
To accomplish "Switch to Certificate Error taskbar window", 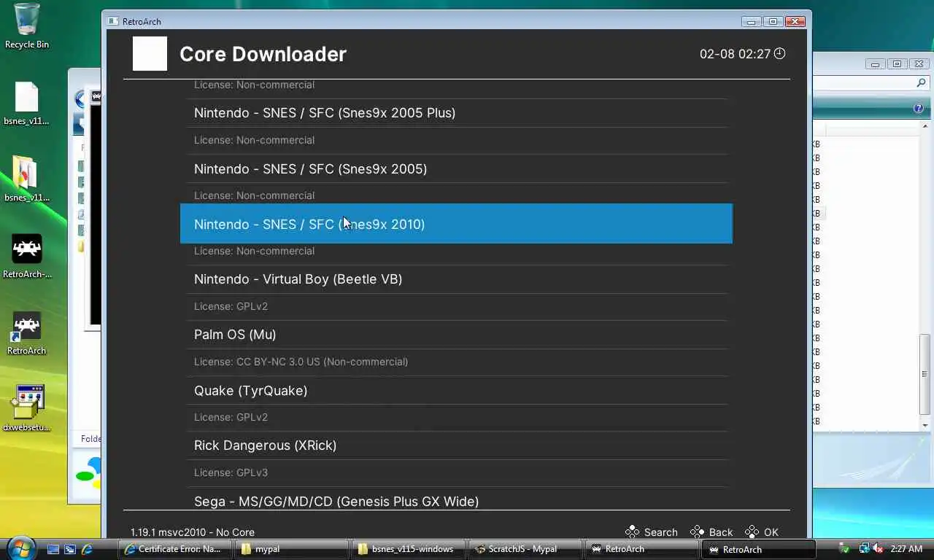I will tap(174, 549).
